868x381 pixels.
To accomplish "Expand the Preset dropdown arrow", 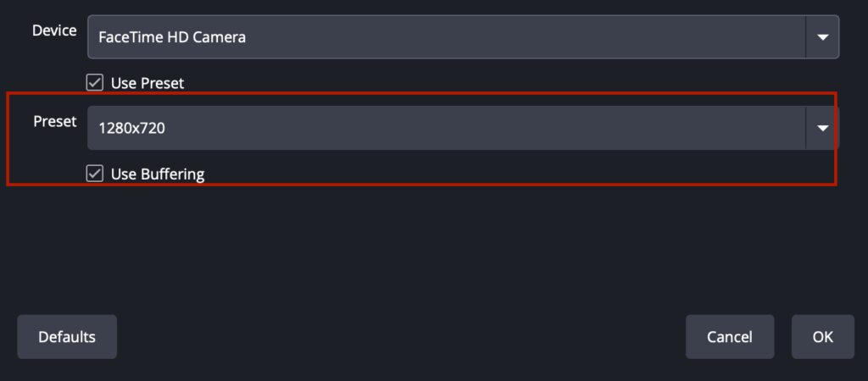I will [821, 128].
